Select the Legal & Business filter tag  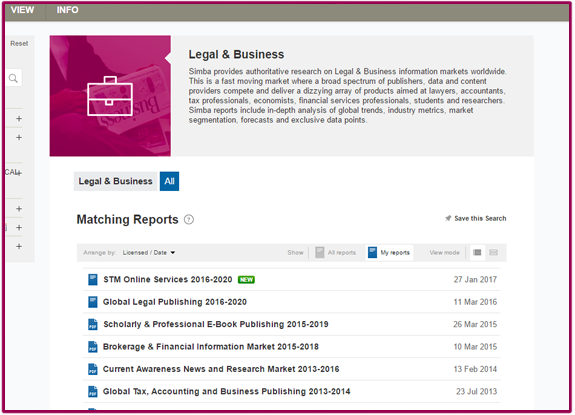click(116, 181)
